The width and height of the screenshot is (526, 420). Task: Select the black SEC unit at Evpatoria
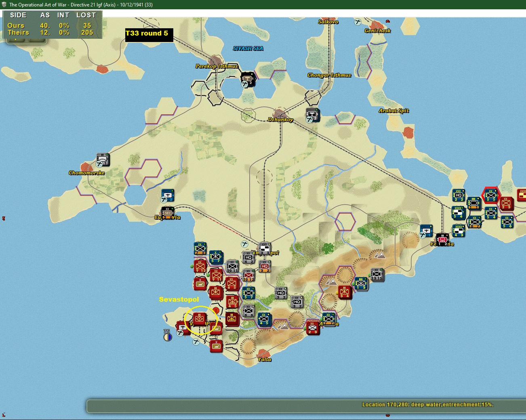coord(168,213)
